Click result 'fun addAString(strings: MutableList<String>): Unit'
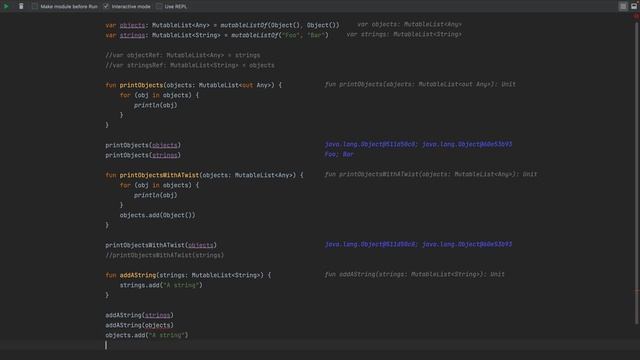Screen dimensions: 640x360 pos(415,274)
